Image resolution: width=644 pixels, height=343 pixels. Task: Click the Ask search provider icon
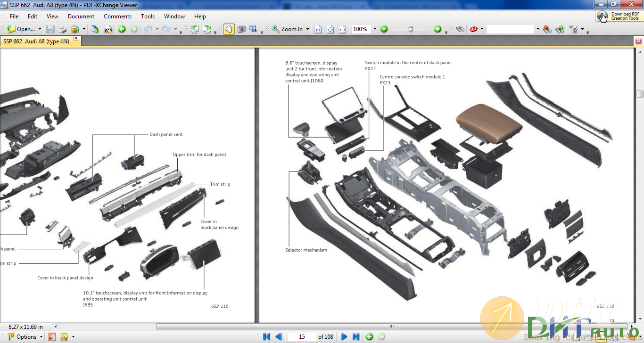click(473, 29)
